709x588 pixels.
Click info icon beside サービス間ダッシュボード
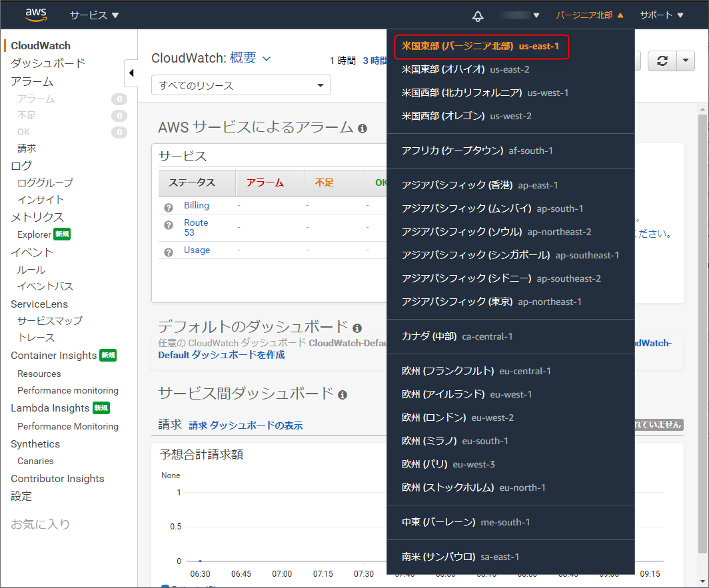(x=343, y=395)
